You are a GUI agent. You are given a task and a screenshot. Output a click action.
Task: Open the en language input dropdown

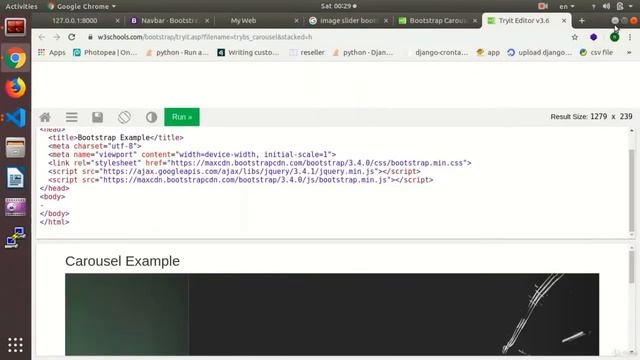pyautogui.click(x=567, y=6)
